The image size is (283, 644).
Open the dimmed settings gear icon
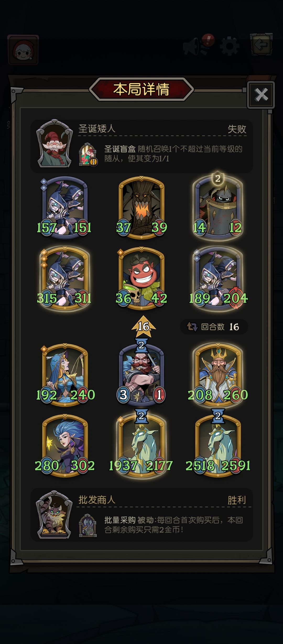point(229,47)
